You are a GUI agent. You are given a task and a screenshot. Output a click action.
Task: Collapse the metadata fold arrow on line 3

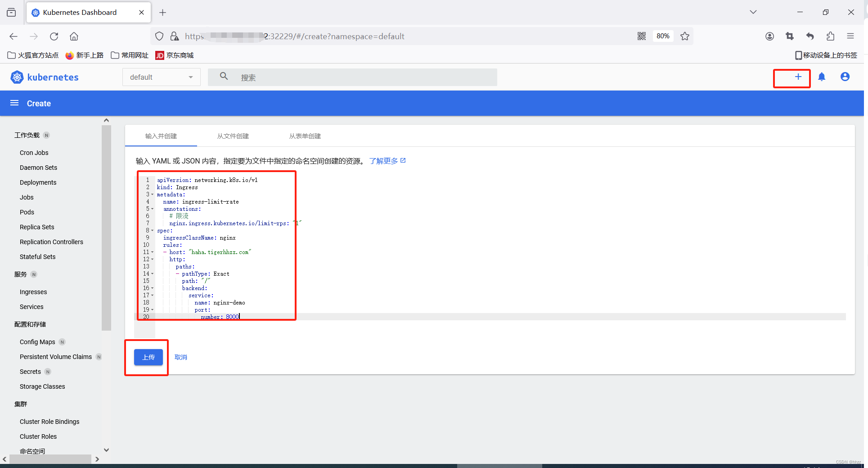[153, 195]
